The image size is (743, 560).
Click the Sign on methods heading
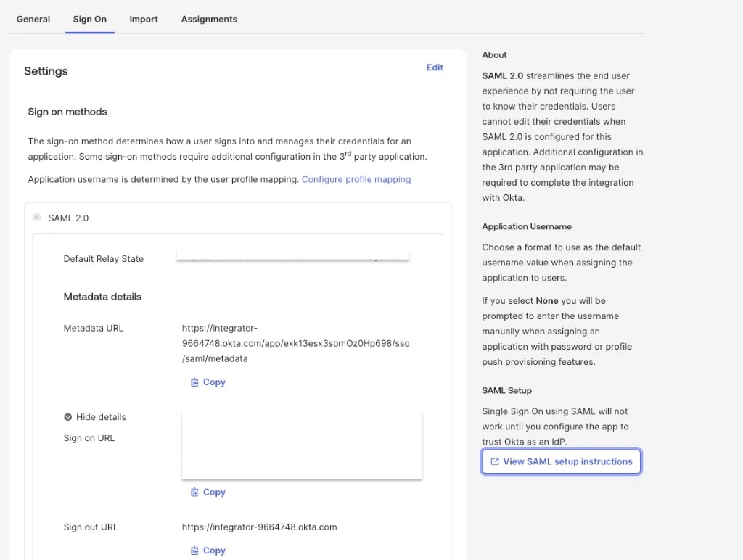(x=67, y=111)
